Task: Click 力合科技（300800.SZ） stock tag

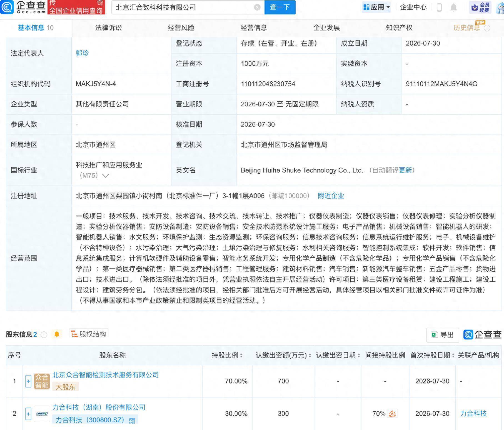Action: [90, 420]
